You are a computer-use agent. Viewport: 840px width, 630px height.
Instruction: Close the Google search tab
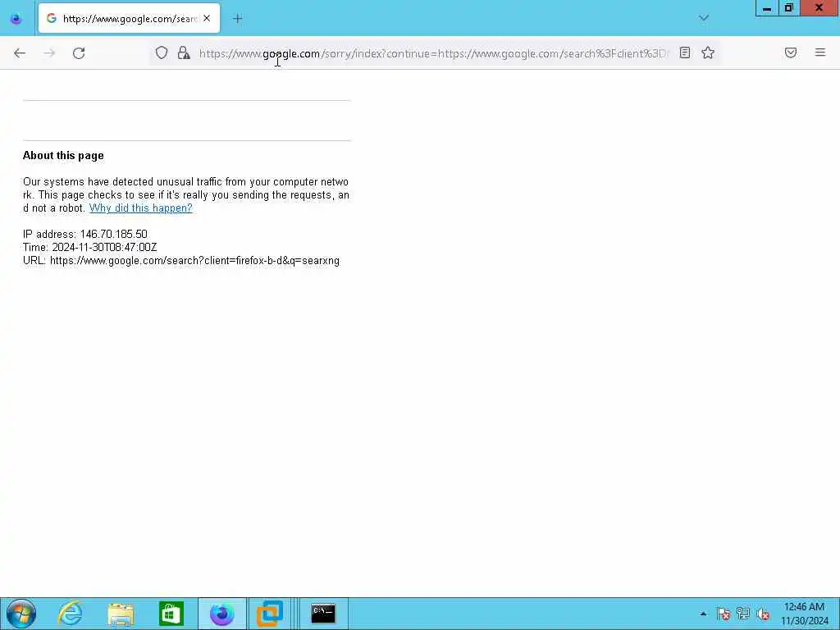207,19
